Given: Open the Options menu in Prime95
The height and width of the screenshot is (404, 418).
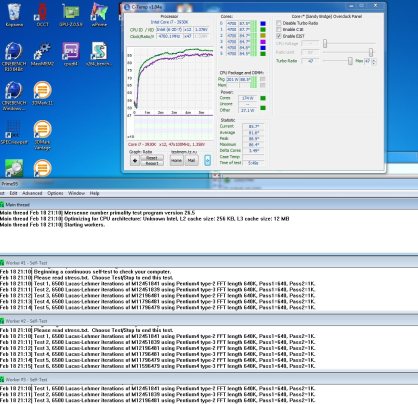Looking at the screenshot, I should coord(55,193).
